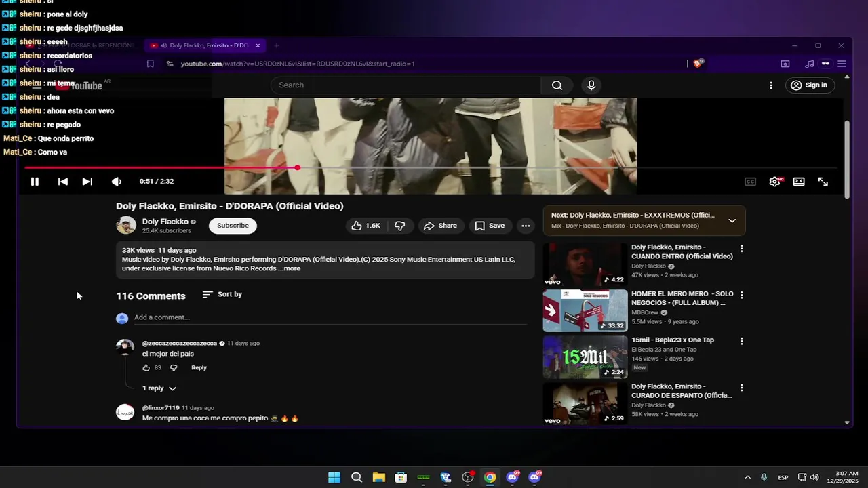Click the ESP language indicator

pos(783,477)
